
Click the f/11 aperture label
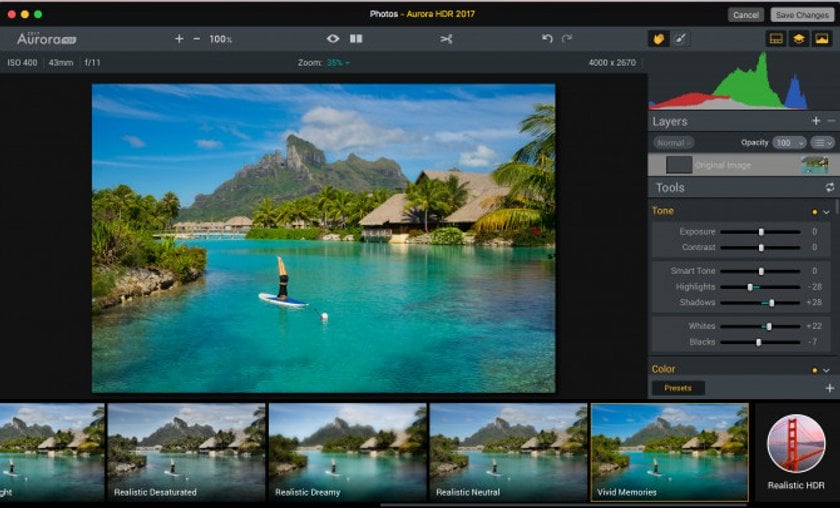click(92, 63)
